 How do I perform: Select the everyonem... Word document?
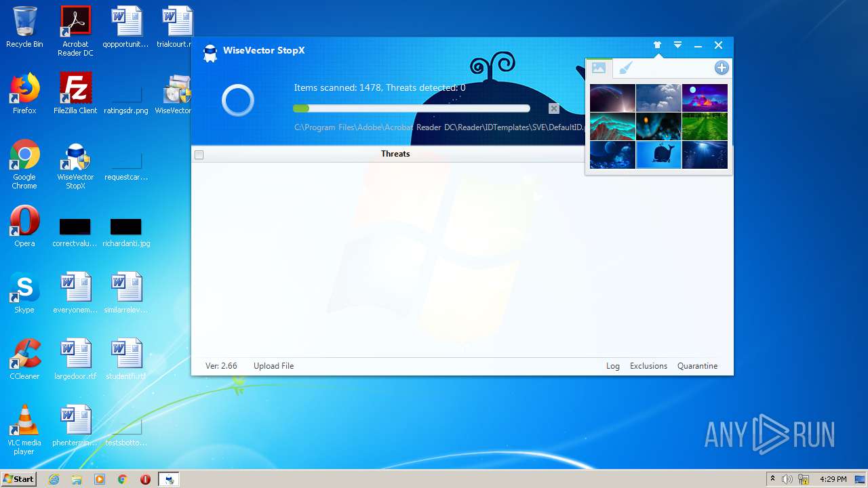[75, 293]
